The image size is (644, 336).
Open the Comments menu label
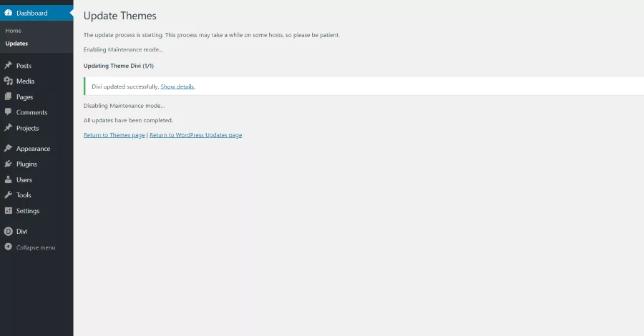(32, 112)
